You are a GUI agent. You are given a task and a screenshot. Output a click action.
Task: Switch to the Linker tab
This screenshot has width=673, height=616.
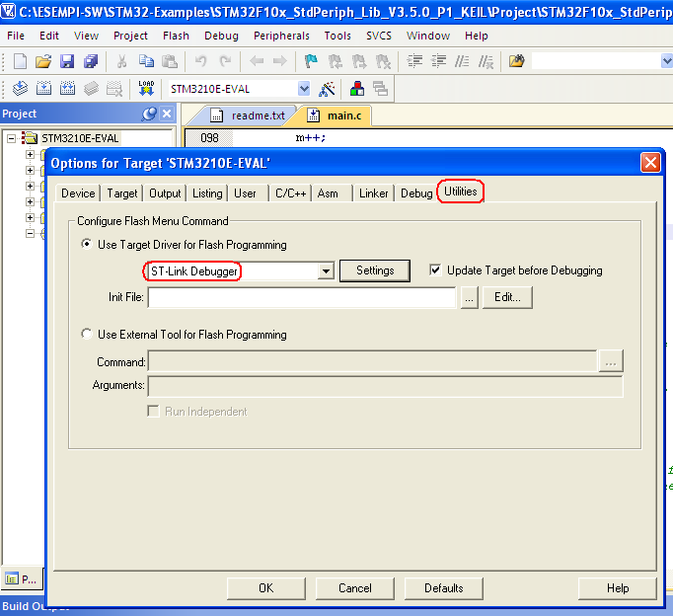[x=373, y=193]
